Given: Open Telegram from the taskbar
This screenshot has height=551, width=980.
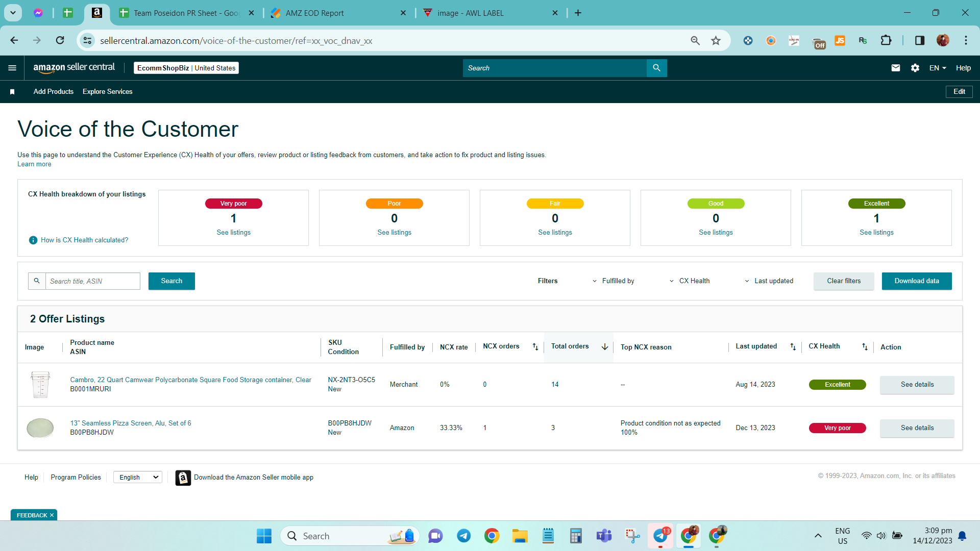Looking at the screenshot, I should click(x=463, y=536).
